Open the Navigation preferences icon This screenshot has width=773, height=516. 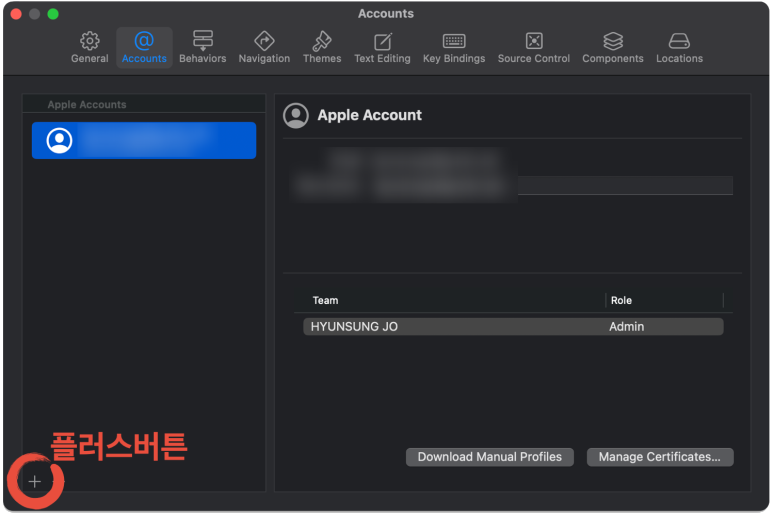coord(264,41)
